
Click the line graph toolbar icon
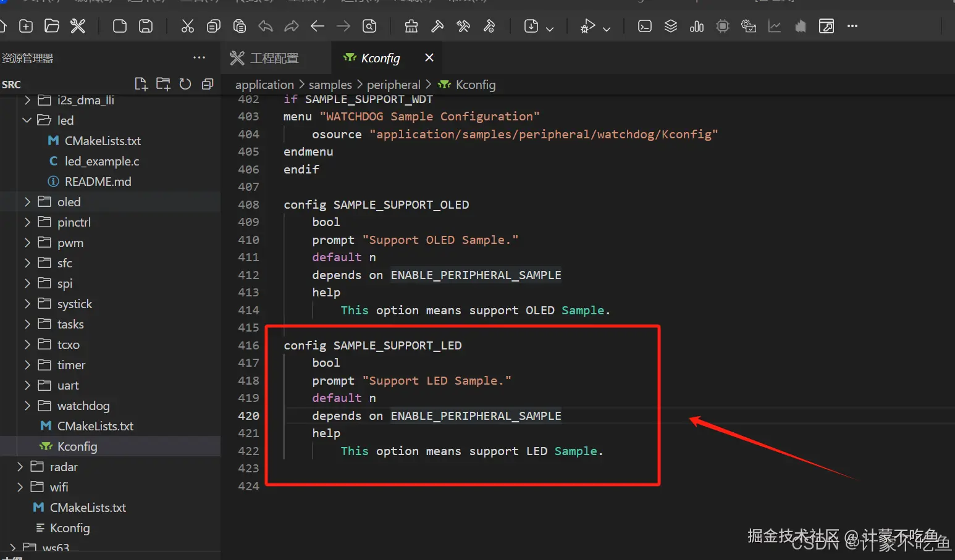coord(775,26)
